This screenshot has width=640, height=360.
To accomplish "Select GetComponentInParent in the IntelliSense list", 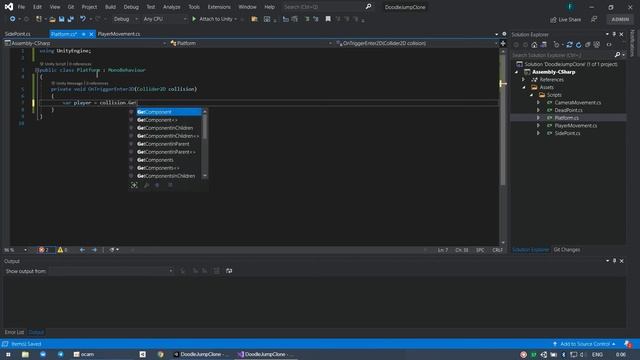I will pyautogui.click(x=163, y=144).
